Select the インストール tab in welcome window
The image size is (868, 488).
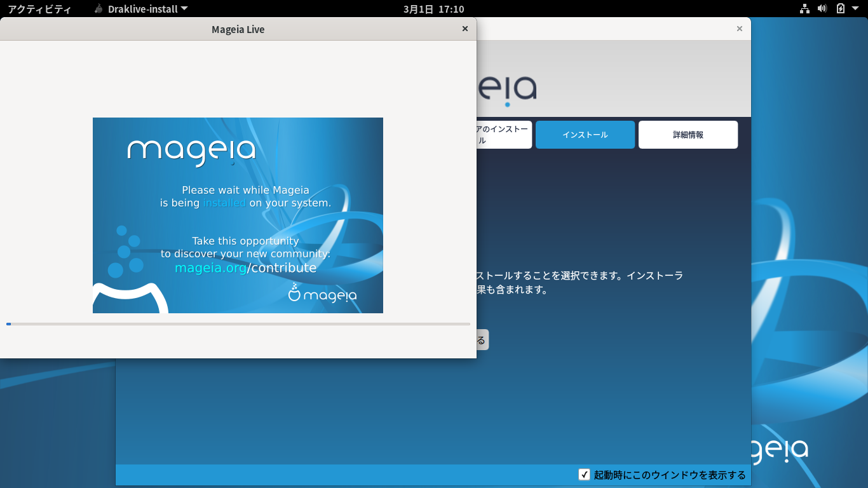[x=585, y=135]
